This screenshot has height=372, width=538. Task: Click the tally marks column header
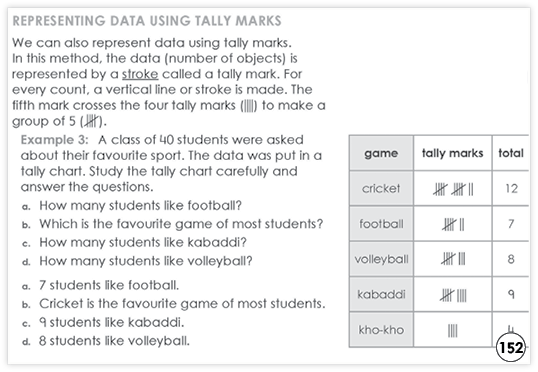pos(453,153)
